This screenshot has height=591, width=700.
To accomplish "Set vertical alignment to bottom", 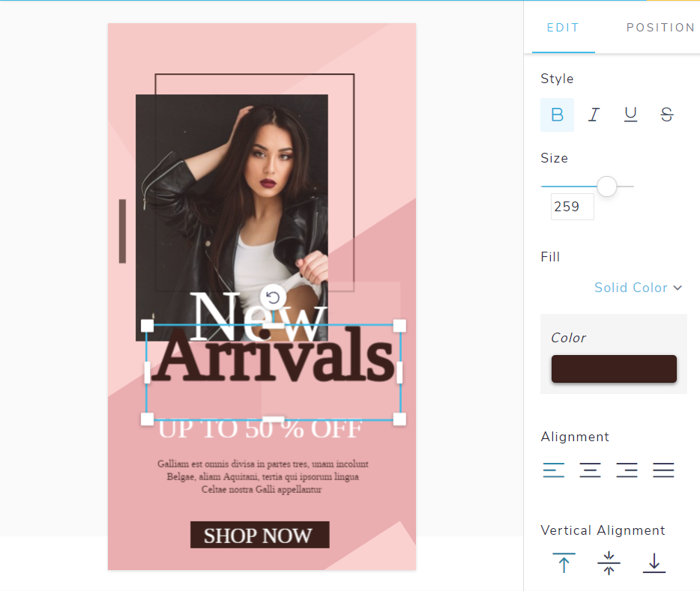I will pos(654,563).
